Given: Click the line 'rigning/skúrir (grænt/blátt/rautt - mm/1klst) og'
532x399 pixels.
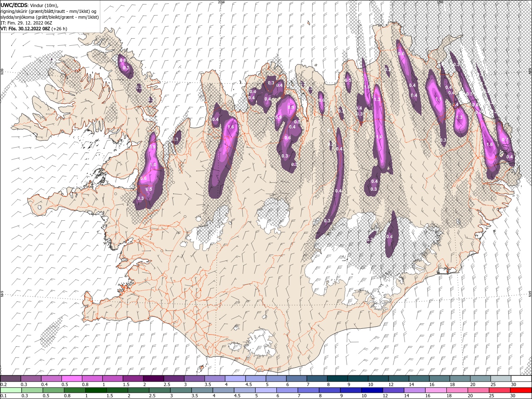Looking at the screenshot, I should pyautogui.click(x=49, y=11).
